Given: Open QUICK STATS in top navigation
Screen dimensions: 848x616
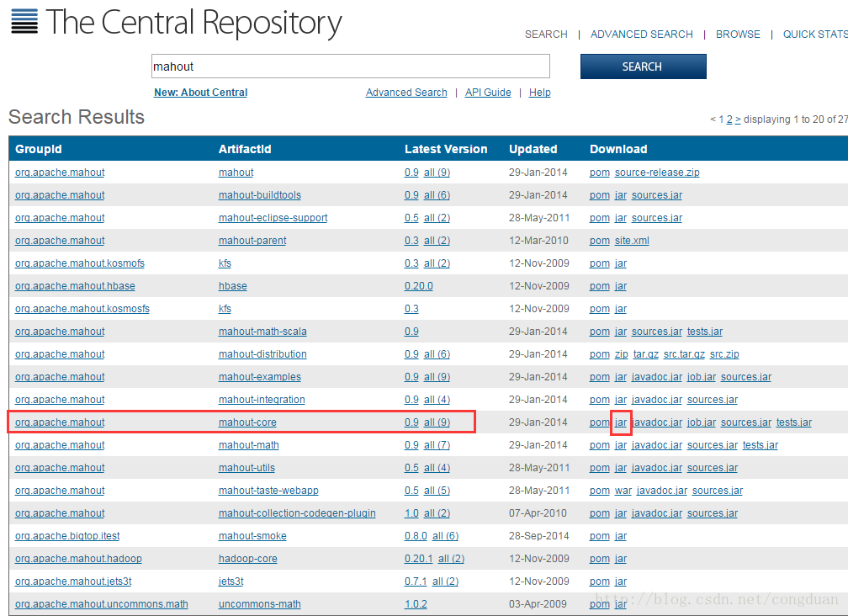Looking at the screenshot, I should [815, 34].
